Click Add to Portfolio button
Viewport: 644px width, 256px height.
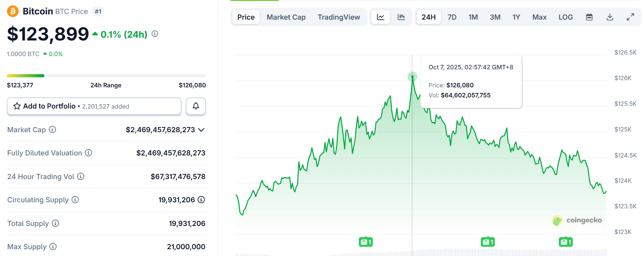[x=94, y=106]
